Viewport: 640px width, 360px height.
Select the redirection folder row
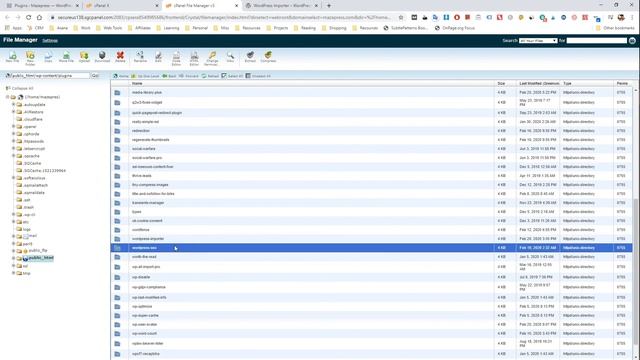(x=371, y=131)
